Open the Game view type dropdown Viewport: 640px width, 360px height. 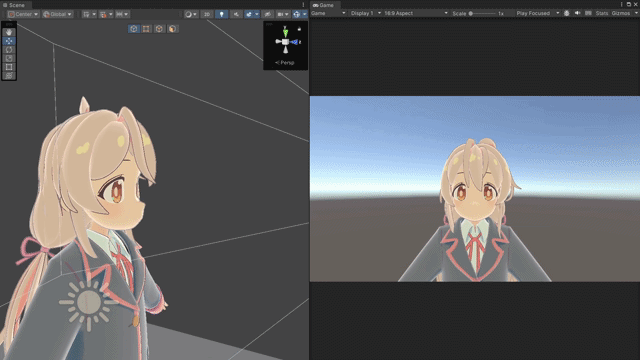(328, 13)
